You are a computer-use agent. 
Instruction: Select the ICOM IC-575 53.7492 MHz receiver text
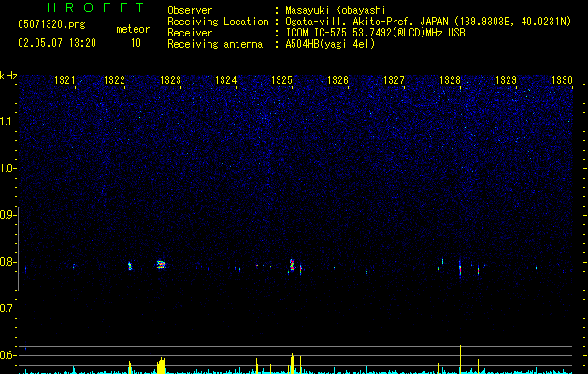coord(375,33)
